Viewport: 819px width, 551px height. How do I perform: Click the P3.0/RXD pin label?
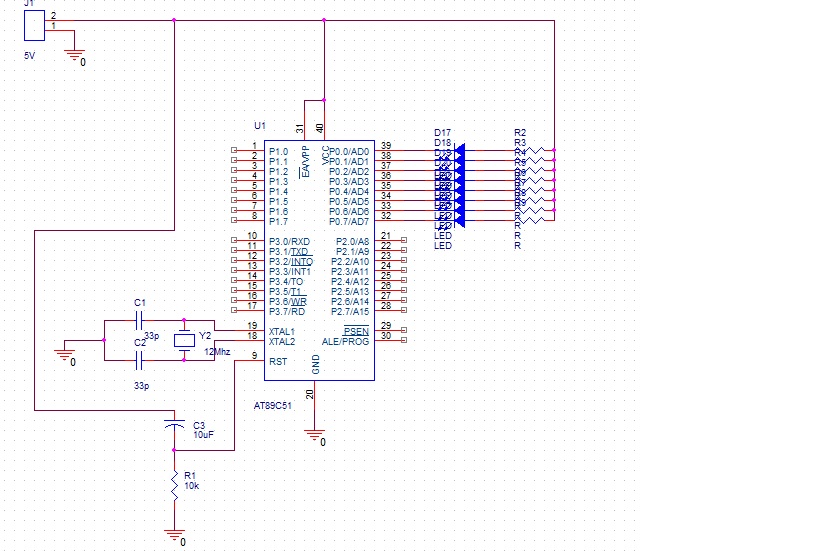click(289, 242)
